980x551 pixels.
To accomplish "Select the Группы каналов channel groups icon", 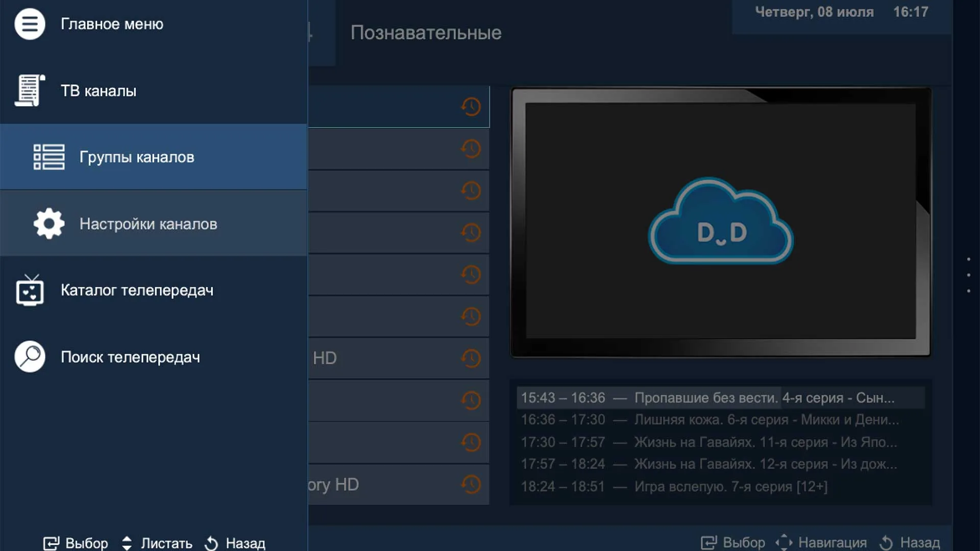I will coord(48,157).
